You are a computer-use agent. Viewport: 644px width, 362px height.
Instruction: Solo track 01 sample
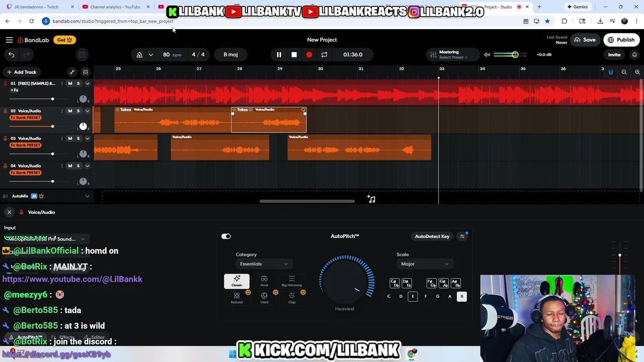click(x=78, y=83)
